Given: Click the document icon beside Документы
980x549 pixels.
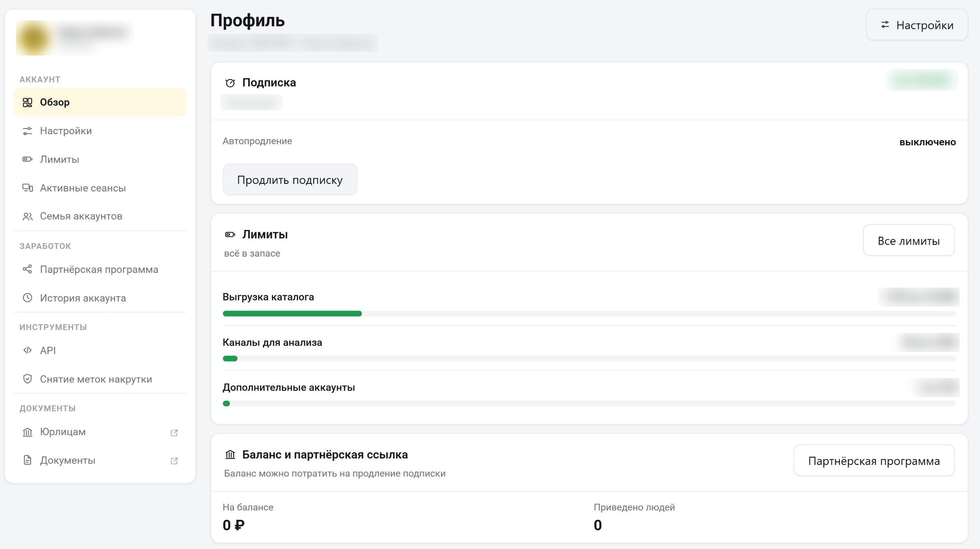Looking at the screenshot, I should pos(27,460).
